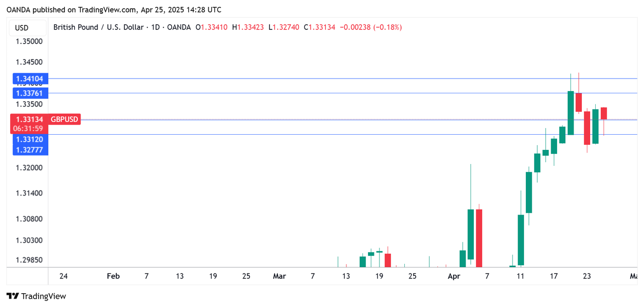
Task: Click the Feb label on time axis
Action: pyautogui.click(x=113, y=276)
